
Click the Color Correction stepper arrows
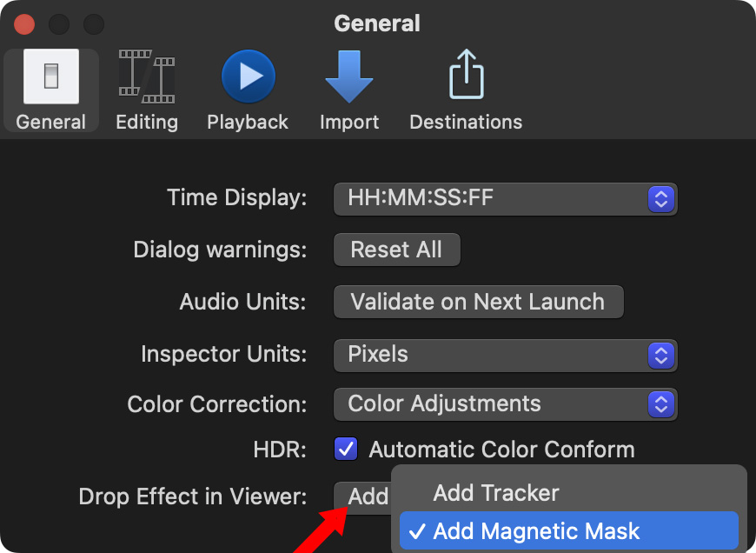point(661,404)
